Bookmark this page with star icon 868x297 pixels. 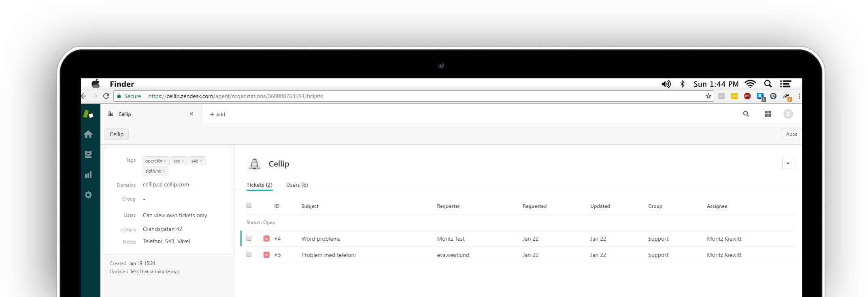[708, 96]
